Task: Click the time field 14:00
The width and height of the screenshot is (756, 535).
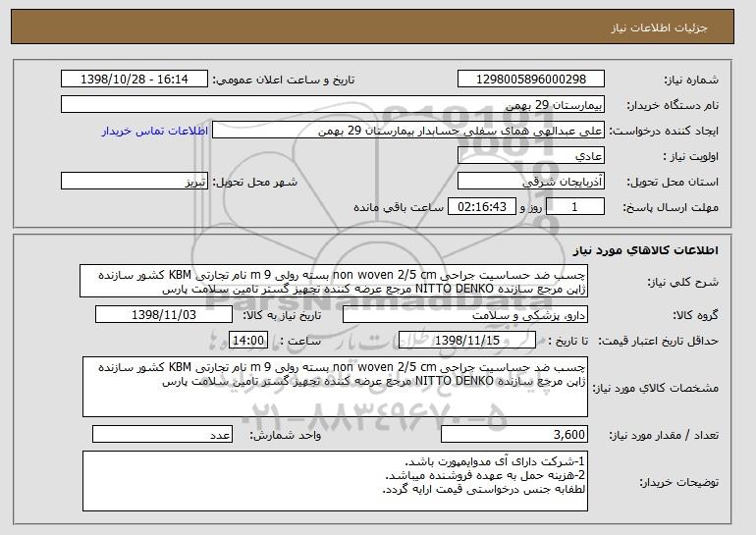Action: [x=247, y=341]
